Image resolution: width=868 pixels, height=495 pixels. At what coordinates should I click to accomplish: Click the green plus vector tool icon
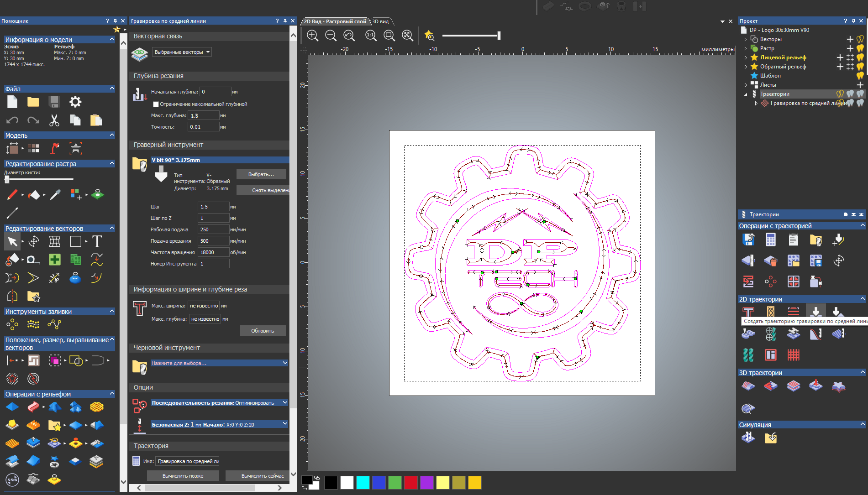(55, 260)
